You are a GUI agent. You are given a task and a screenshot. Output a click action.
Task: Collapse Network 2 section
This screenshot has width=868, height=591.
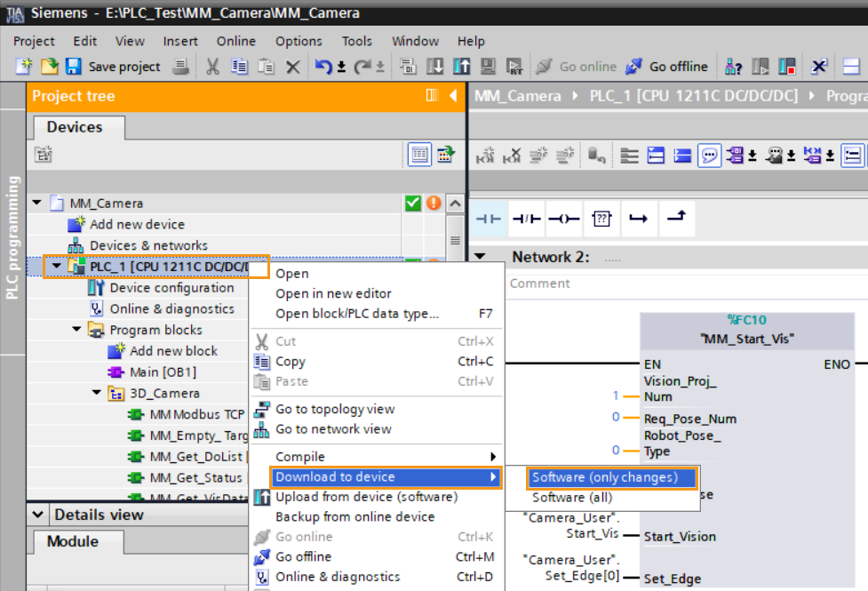(x=480, y=257)
